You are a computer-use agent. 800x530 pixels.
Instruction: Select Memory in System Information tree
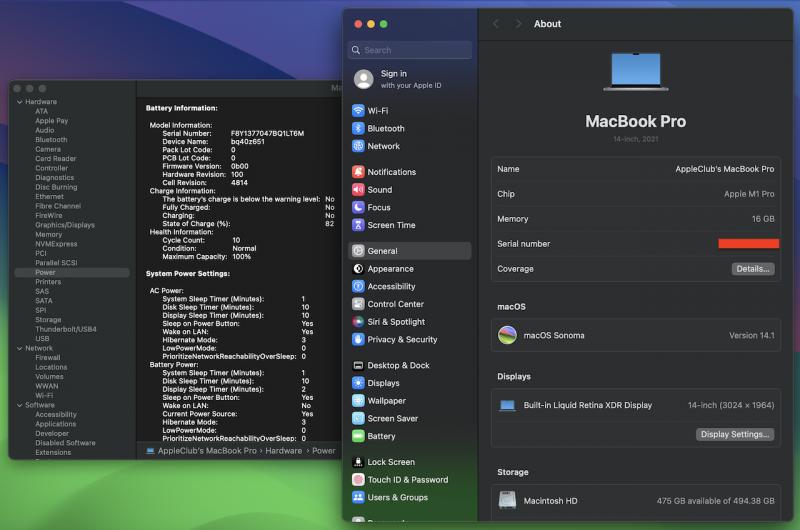48,235
